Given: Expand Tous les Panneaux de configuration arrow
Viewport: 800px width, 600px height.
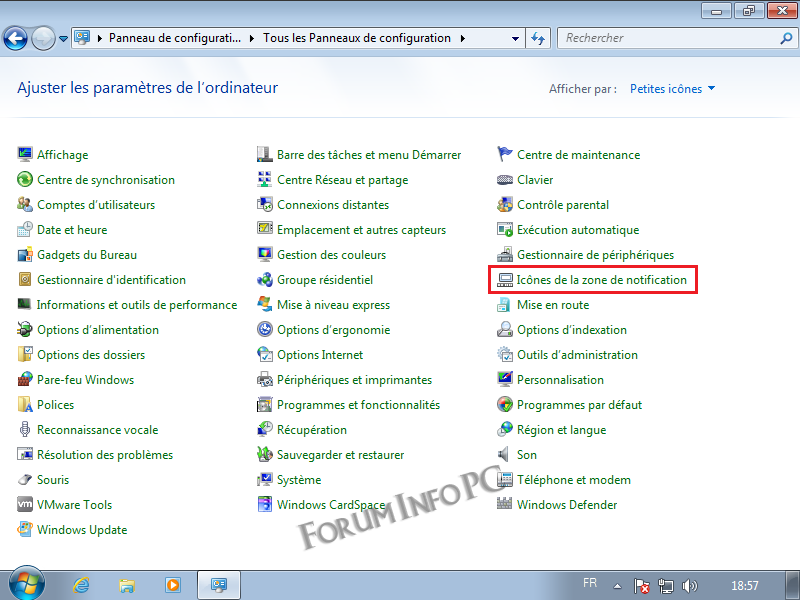Looking at the screenshot, I should pos(463,38).
